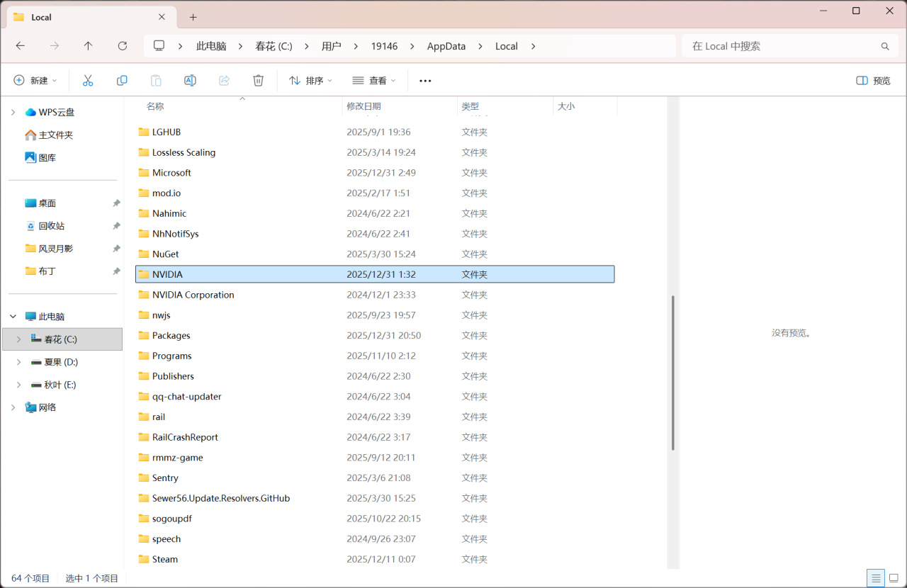Viewport: 907px width, 588px height.
Task: Click 用户 in the address breadcrumb
Action: (x=332, y=46)
